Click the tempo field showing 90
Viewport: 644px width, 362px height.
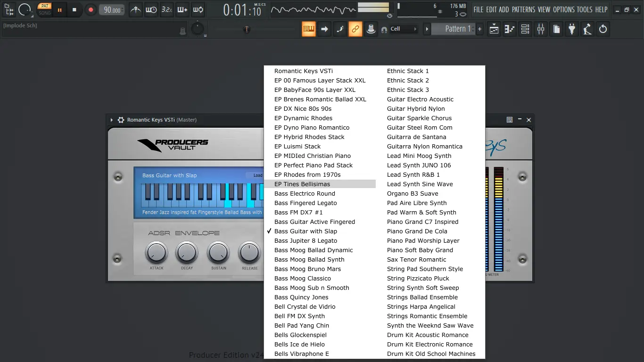click(x=112, y=10)
